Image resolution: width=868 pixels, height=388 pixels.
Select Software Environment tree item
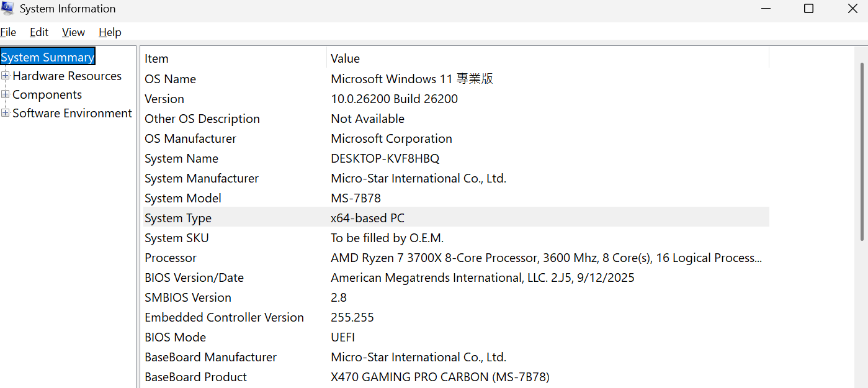[72, 113]
